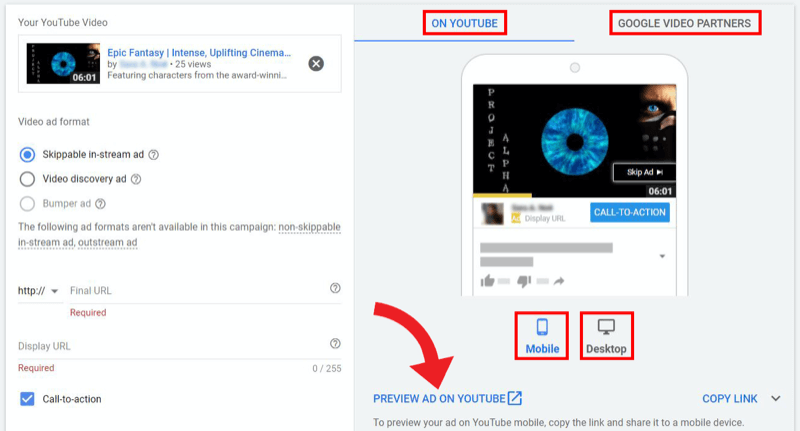Click thumbs down icon in phone preview

(524, 281)
